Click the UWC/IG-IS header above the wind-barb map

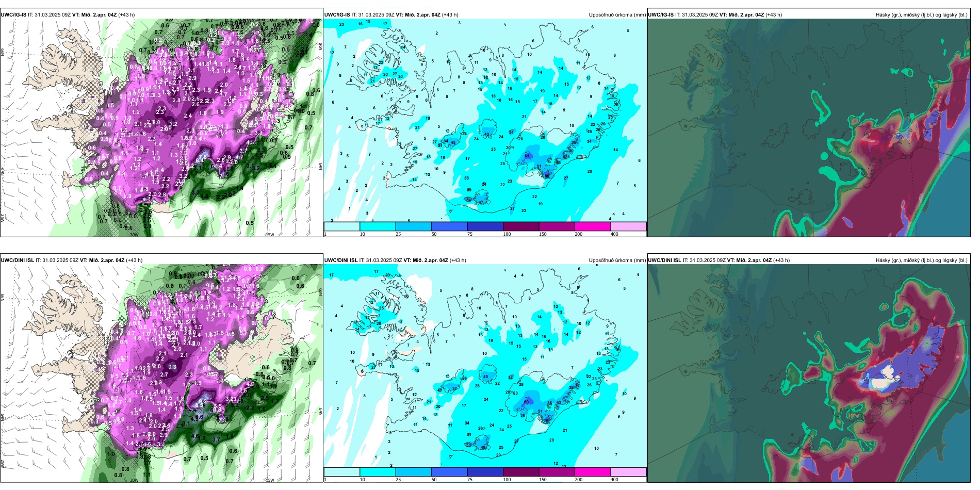[x=68, y=15]
